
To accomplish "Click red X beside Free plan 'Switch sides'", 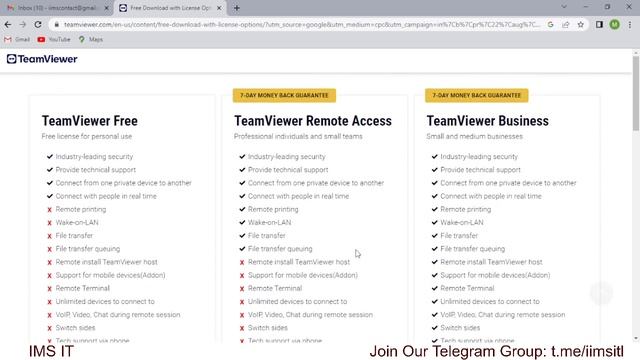I will [x=49, y=328].
